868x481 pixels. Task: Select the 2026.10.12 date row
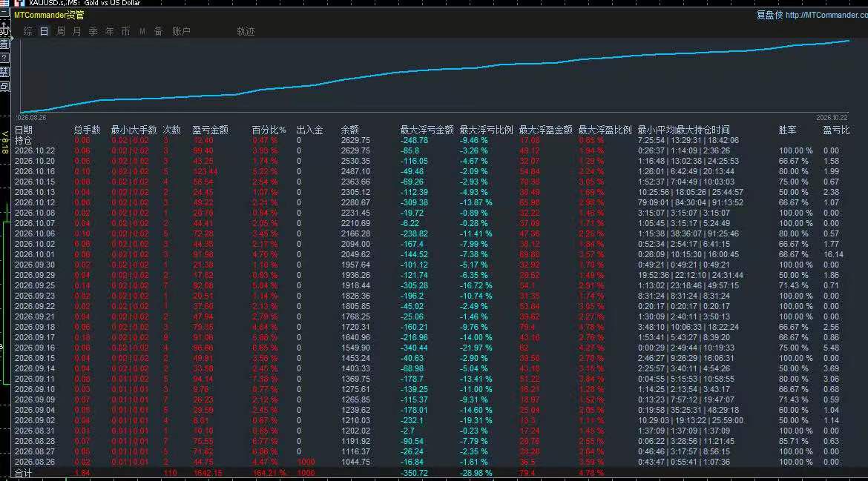click(x=35, y=202)
